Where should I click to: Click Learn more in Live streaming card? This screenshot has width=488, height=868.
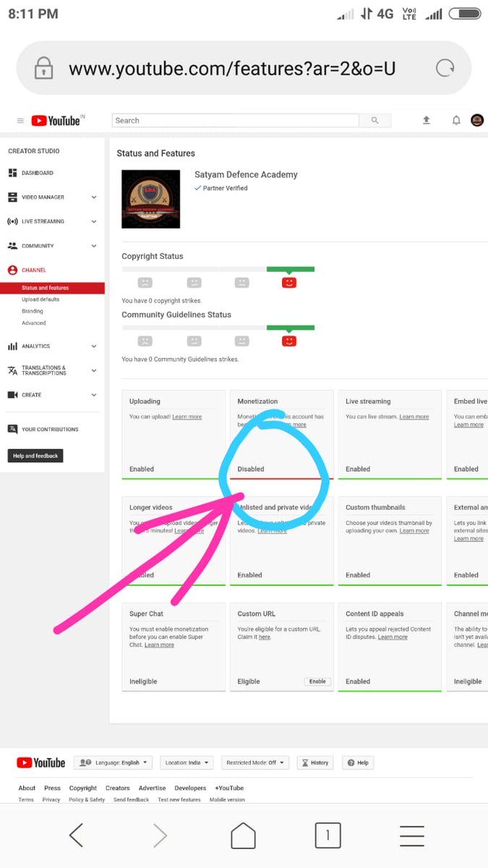click(414, 417)
